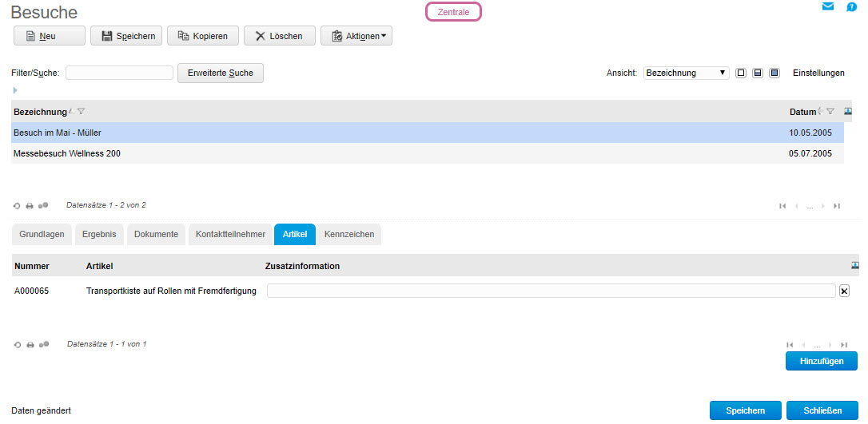Expand the small triangle below Filter/Suche

[15, 89]
